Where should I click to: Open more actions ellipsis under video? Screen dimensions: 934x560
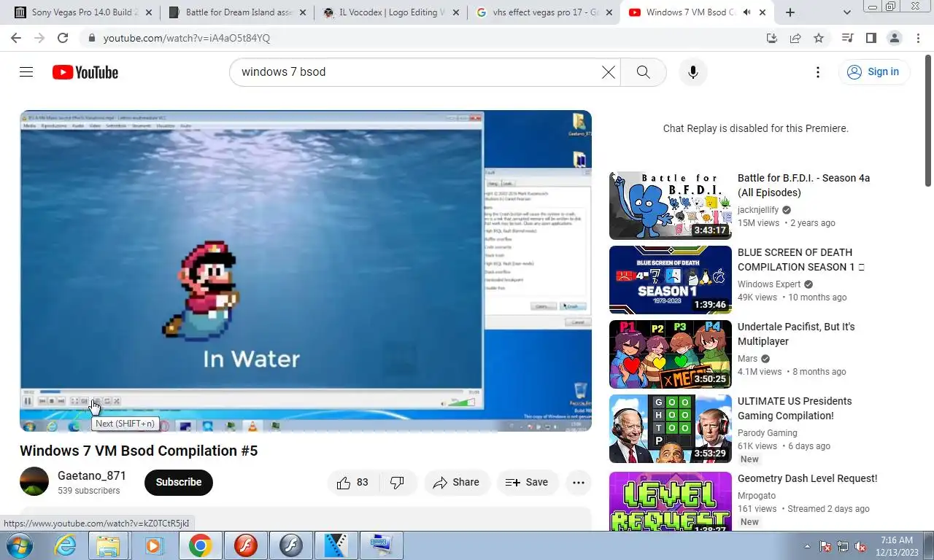tap(579, 483)
